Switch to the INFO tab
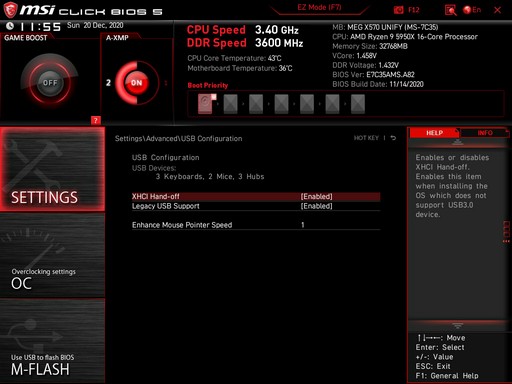Image resolution: width=512 pixels, height=384 pixels. pyautogui.click(x=485, y=133)
